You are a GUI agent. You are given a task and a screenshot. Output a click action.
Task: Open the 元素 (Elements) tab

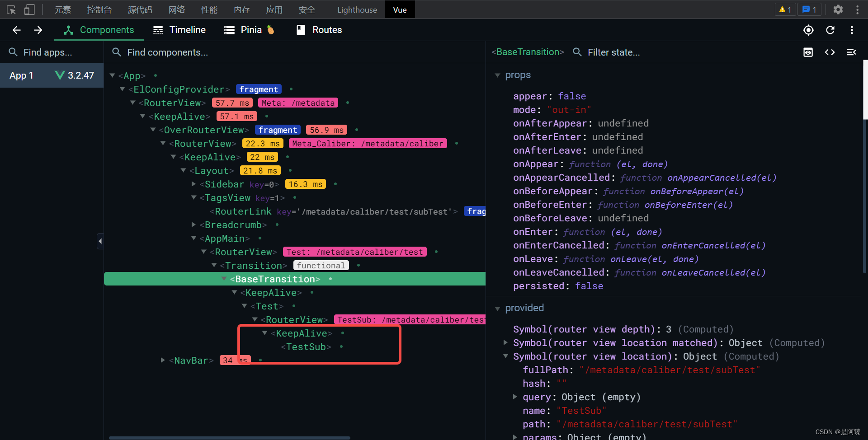[63, 9]
